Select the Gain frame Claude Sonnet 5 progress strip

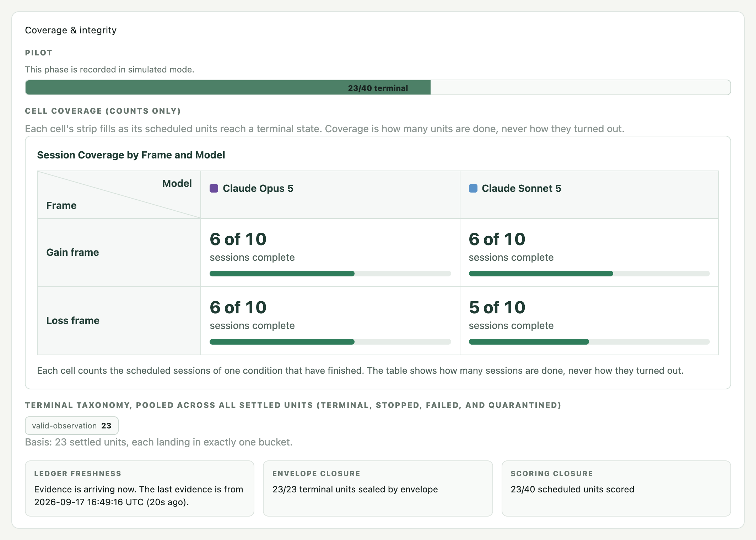[589, 274]
